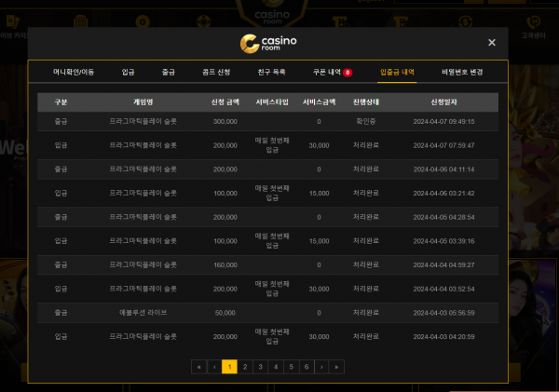Click the coin icon in background navigation
559x392 pixels.
click(465, 21)
